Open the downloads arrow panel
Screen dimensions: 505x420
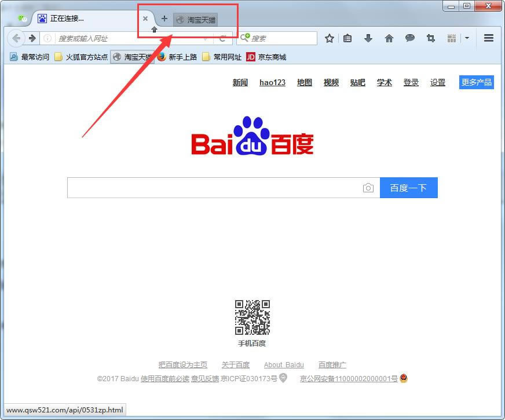coord(368,38)
